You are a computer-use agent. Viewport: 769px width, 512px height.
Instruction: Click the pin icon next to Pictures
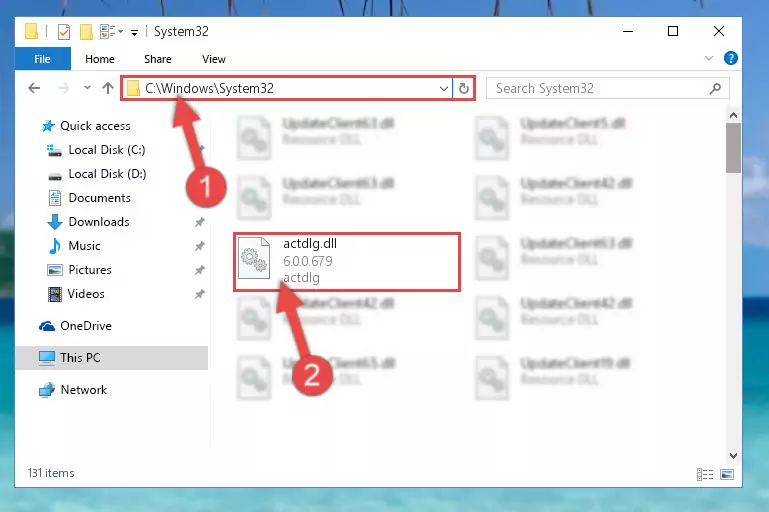(199, 270)
